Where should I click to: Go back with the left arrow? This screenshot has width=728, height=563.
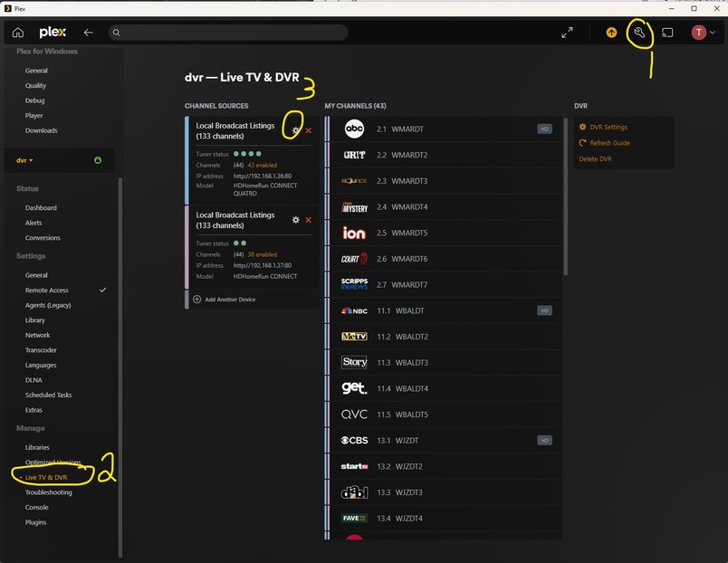tap(88, 33)
